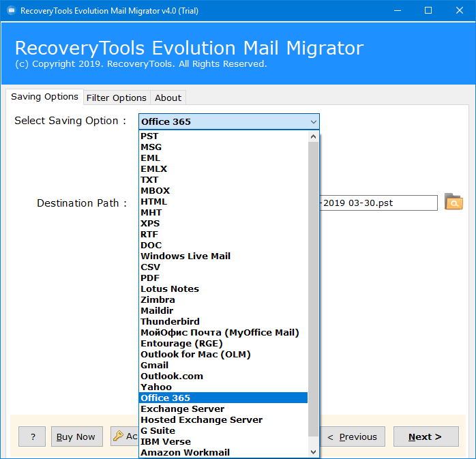
Task: Switch to the Filter Options tab
Action: [117, 98]
